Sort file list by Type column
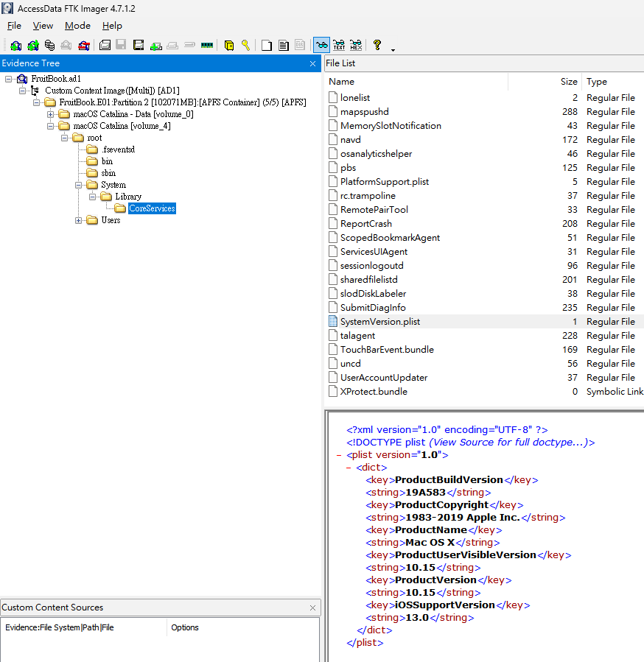644x662 pixels. click(613, 82)
